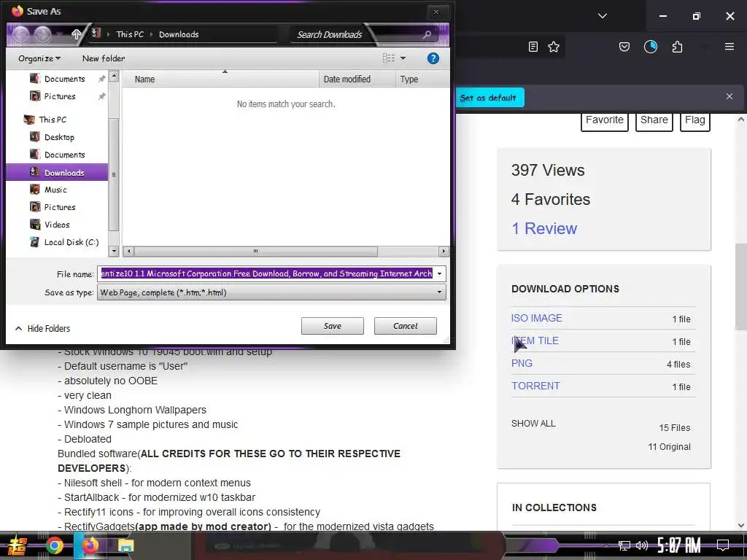Open Organize menu
747x560 pixels.
tap(39, 58)
